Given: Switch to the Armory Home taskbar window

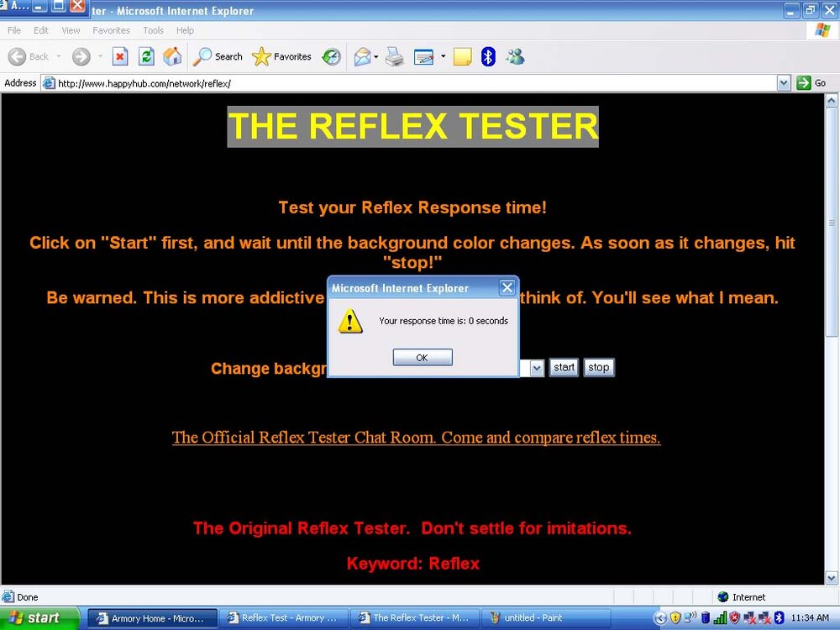Looking at the screenshot, I should (152, 618).
